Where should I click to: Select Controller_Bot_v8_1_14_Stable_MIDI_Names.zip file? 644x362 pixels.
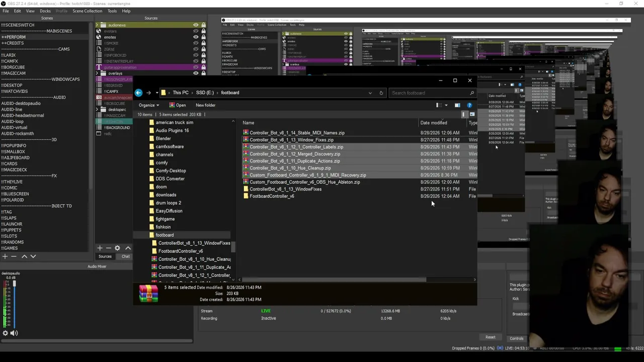point(297,133)
